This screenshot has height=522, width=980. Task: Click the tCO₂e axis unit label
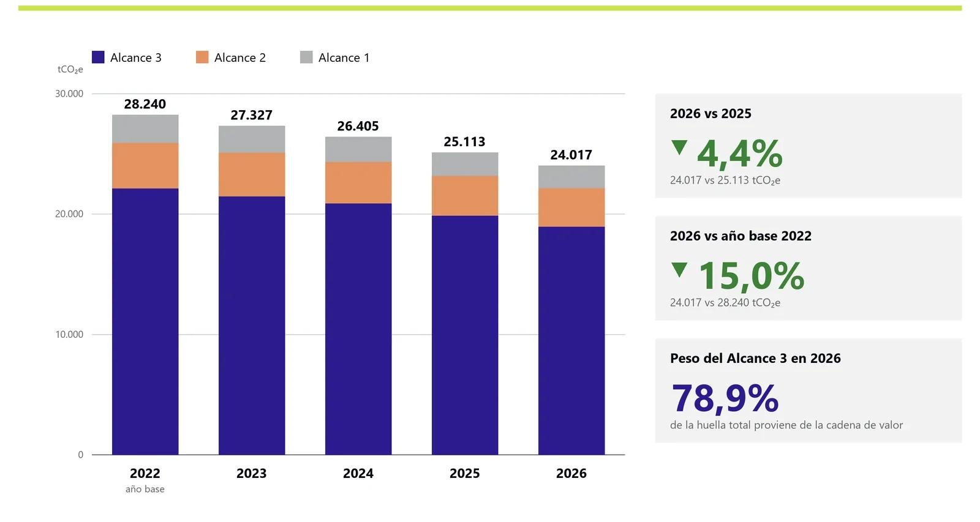[70, 70]
